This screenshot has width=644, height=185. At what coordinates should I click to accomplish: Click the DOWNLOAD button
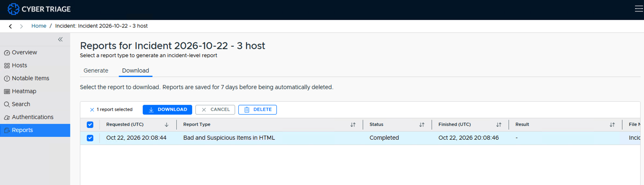(x=167, y=110)
